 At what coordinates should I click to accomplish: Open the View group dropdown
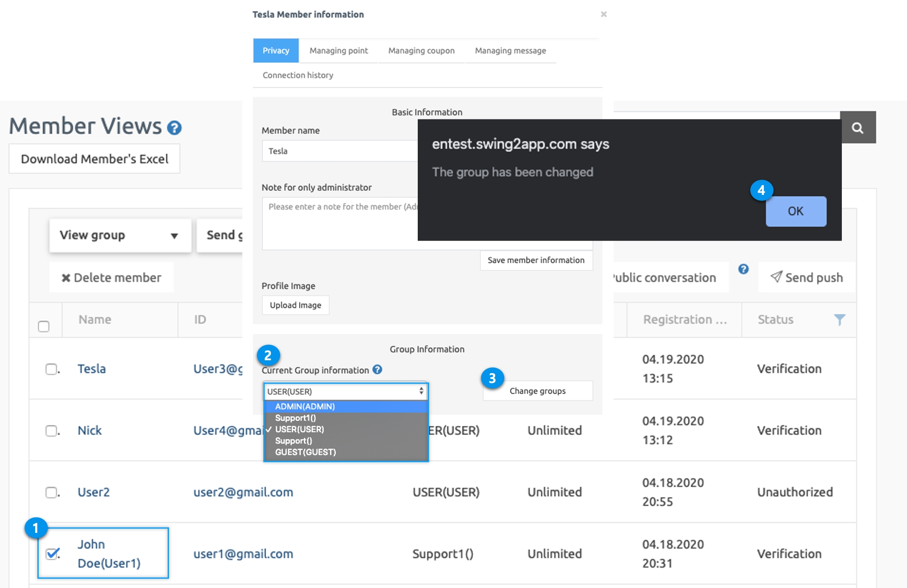click(x=120, y=235)
